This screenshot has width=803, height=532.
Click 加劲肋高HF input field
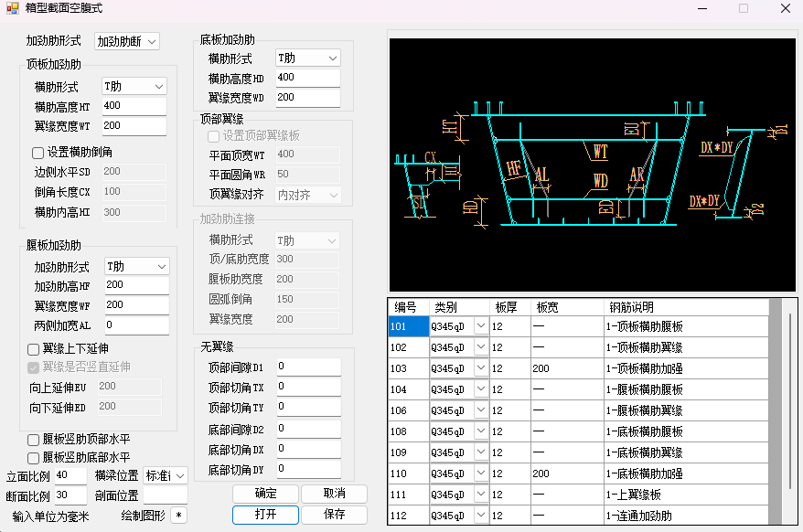(x=137, y=285)
